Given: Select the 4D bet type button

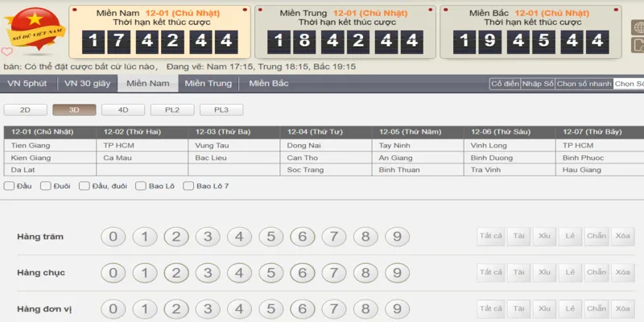Looking at the screenshot, I should (x=123, y=109).
